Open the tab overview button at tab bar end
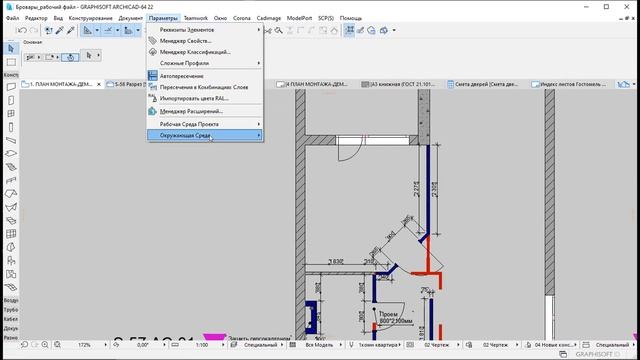 click(624, 84)
